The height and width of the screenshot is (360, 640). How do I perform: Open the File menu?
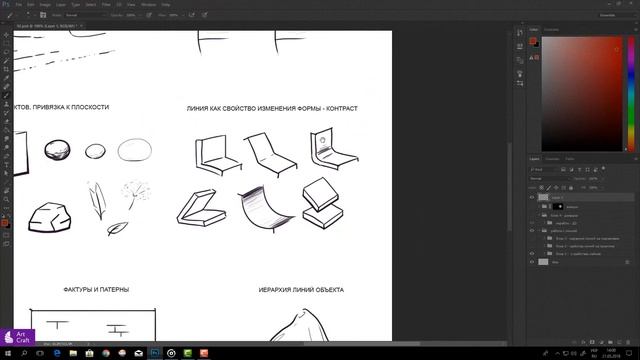(x=19, y=4)
